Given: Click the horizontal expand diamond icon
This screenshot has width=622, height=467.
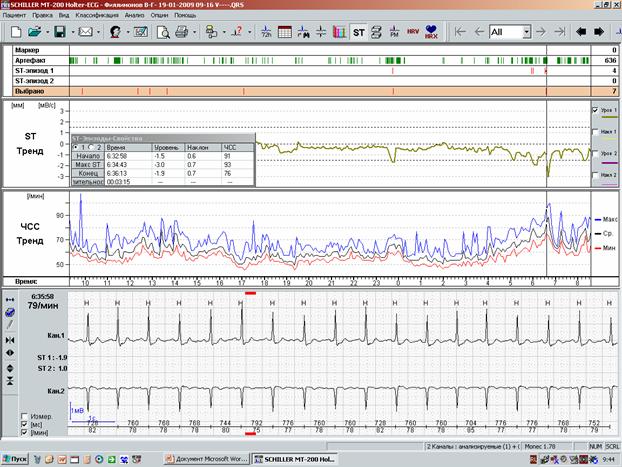Looking at the screenshot, I should coord(10,353).
